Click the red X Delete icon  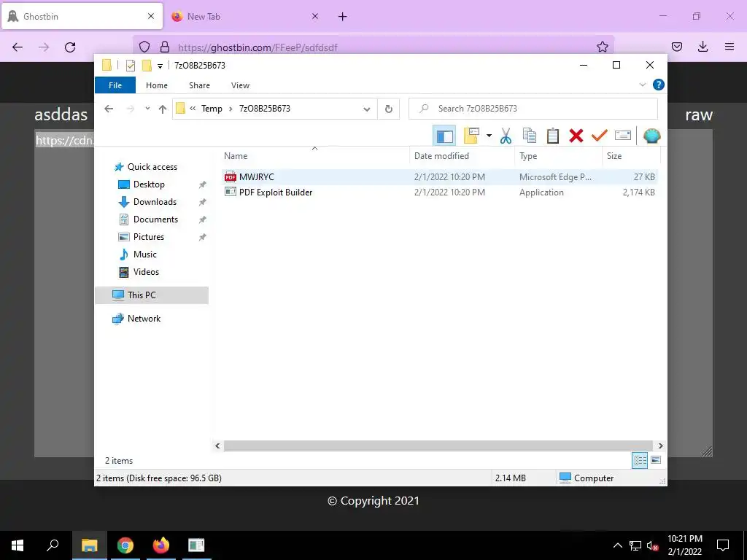click(x=576, y=136)
